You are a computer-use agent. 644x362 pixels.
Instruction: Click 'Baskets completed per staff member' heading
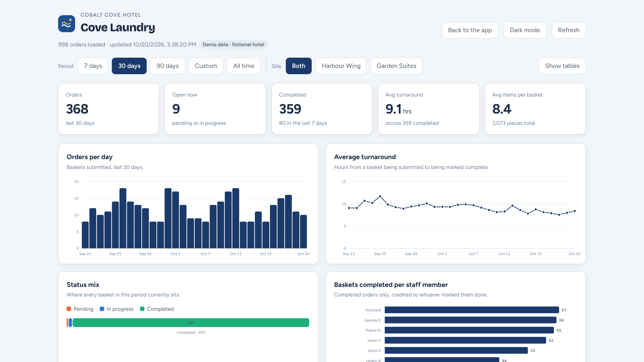[391, 285]
